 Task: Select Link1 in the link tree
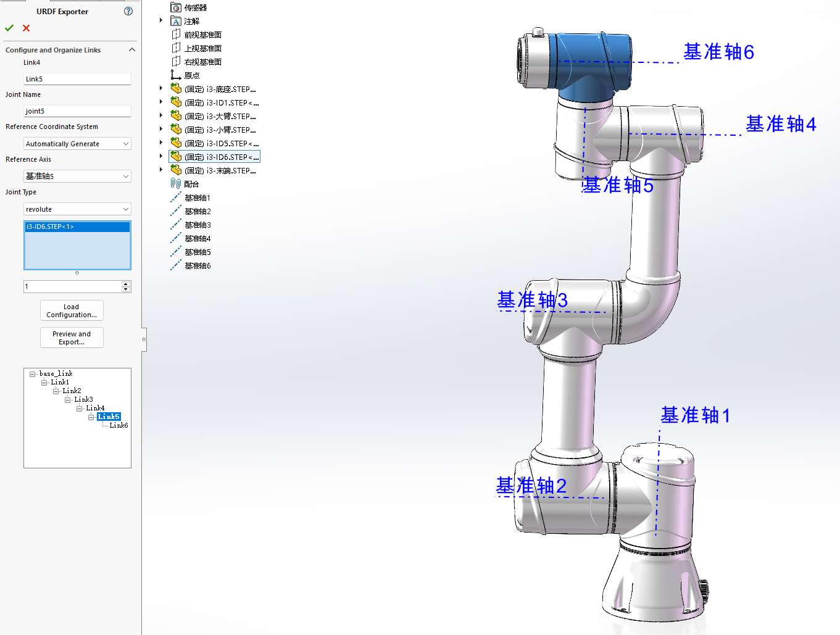point(60,382)
